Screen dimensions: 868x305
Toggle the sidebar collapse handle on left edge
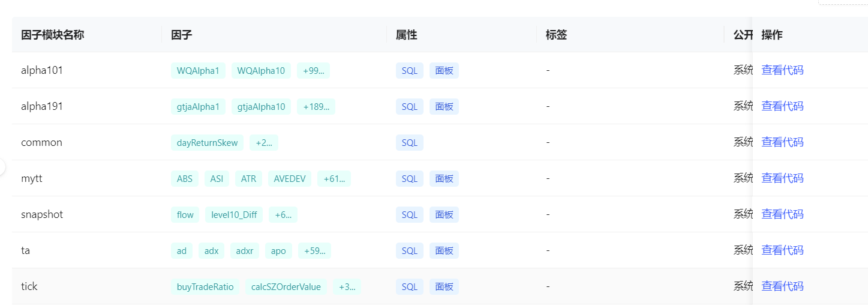tap(2, 168)
